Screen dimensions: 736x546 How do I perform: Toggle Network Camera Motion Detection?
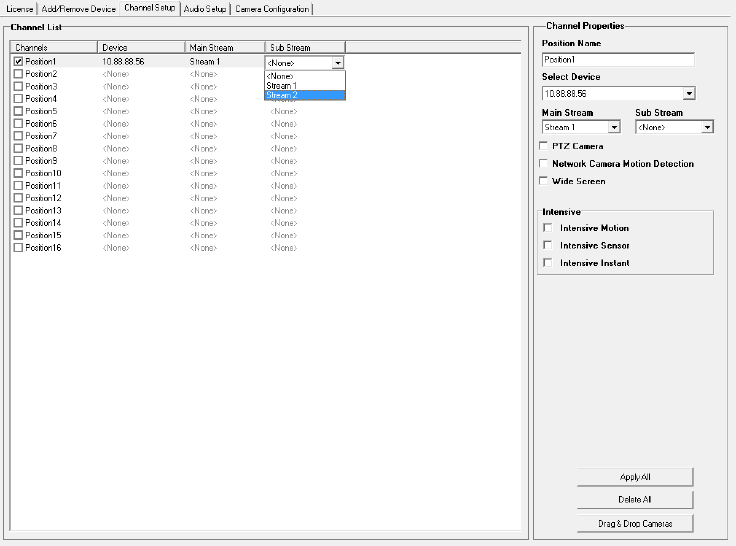coord(544,164)
